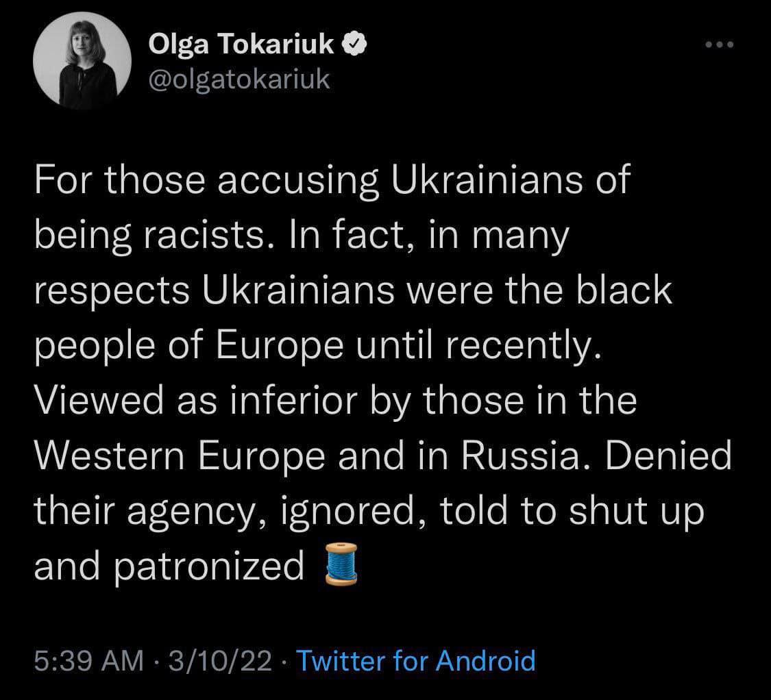The image size is (771, 700).
Task: Click the word 'Denied' in the tweet
Action: coord(668,455)
